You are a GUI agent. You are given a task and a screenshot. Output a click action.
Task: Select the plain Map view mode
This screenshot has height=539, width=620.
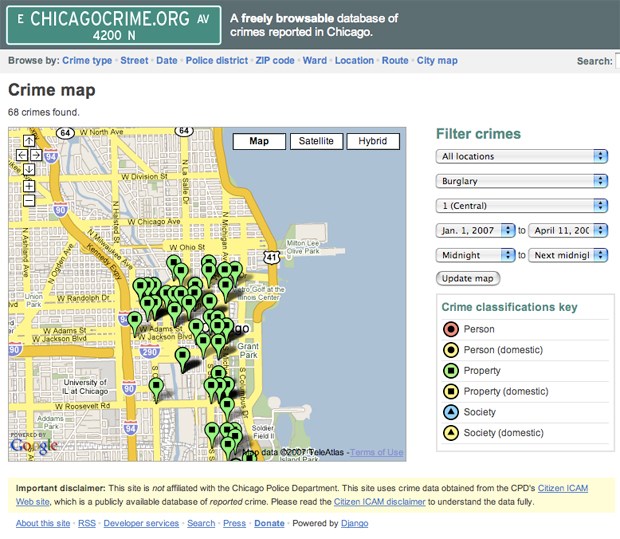tap(259, 141)
